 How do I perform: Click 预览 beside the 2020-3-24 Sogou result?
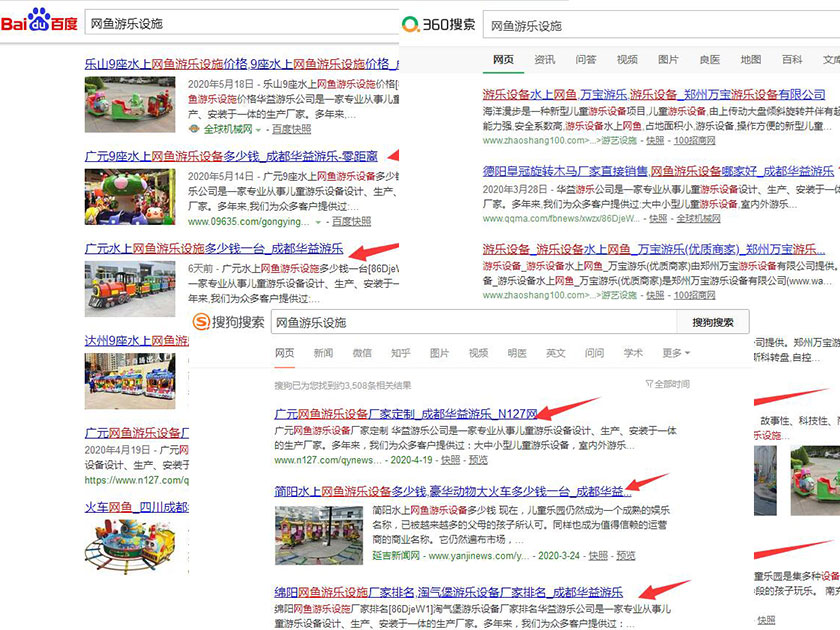point(626,556)
